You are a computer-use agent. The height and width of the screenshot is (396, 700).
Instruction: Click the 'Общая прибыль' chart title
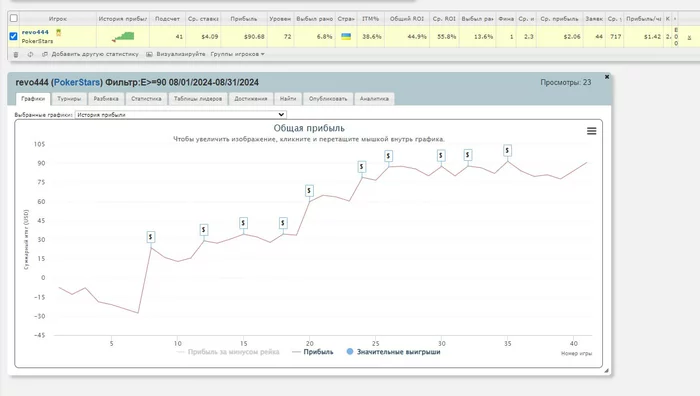point(309,128)
